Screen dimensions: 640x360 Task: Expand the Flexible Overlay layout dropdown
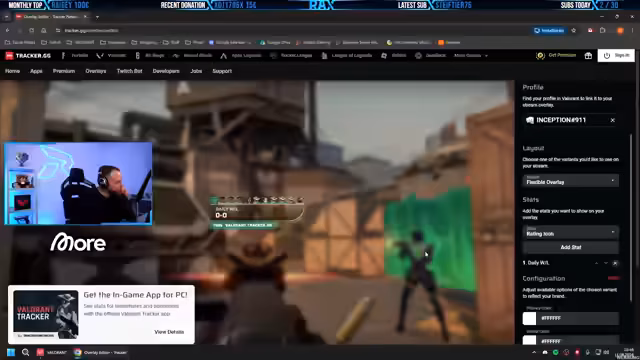(571, 181)
